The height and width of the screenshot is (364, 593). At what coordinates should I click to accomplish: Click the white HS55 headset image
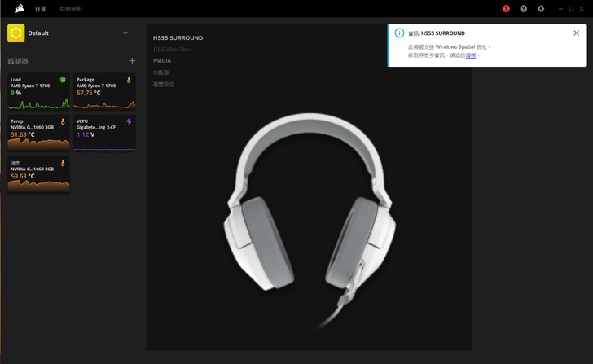(x=309, y=212)
